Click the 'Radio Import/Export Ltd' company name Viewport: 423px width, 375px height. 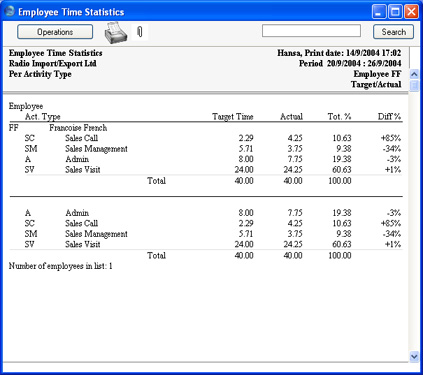(53, 63)
